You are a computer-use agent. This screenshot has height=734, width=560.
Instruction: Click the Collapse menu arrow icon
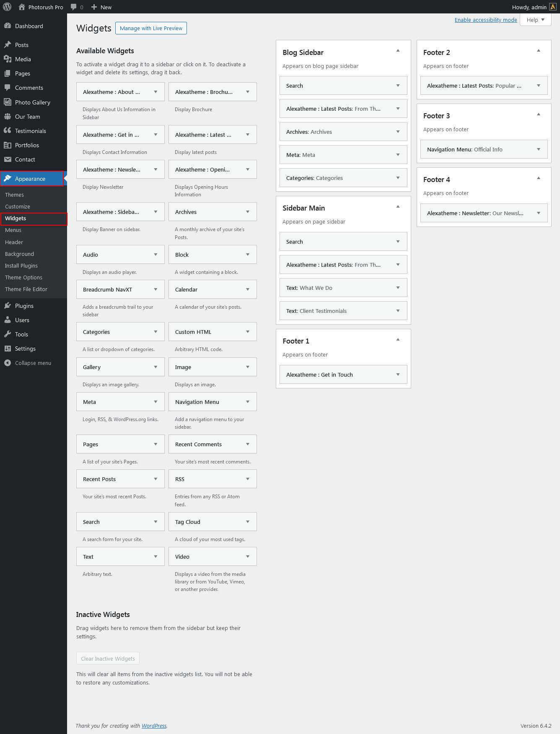[x=8, y=363]
